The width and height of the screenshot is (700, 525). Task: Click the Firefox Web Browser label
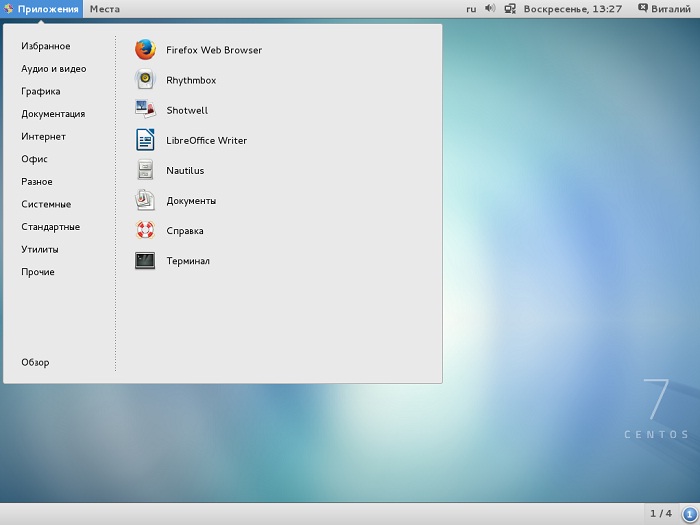[x=214, y=50]
